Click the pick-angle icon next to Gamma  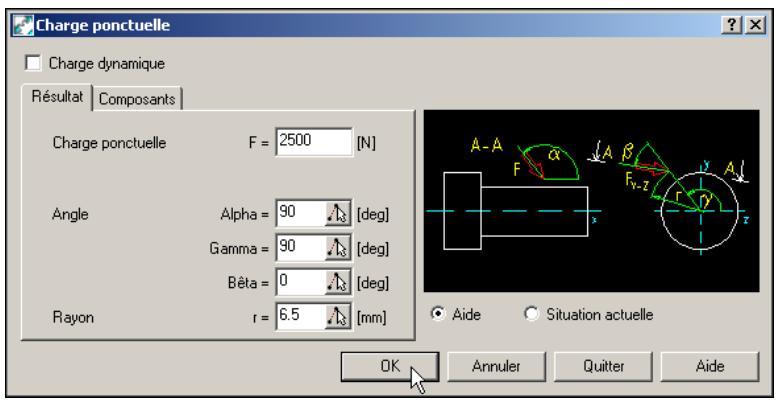[x=338, y=248]
